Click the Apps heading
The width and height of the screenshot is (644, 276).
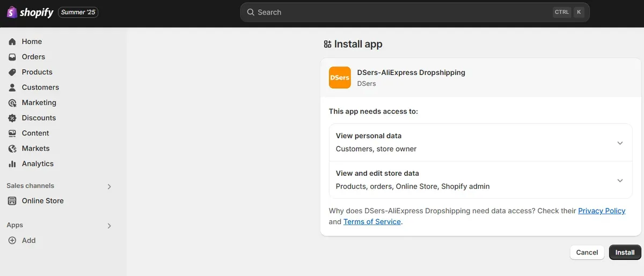(15, 226)
